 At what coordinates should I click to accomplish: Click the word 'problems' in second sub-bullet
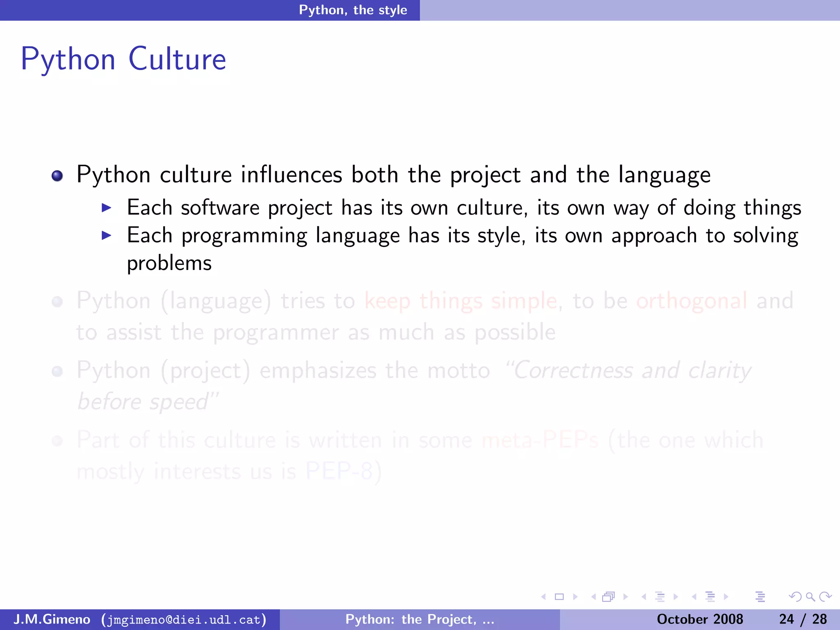point(169,263)
